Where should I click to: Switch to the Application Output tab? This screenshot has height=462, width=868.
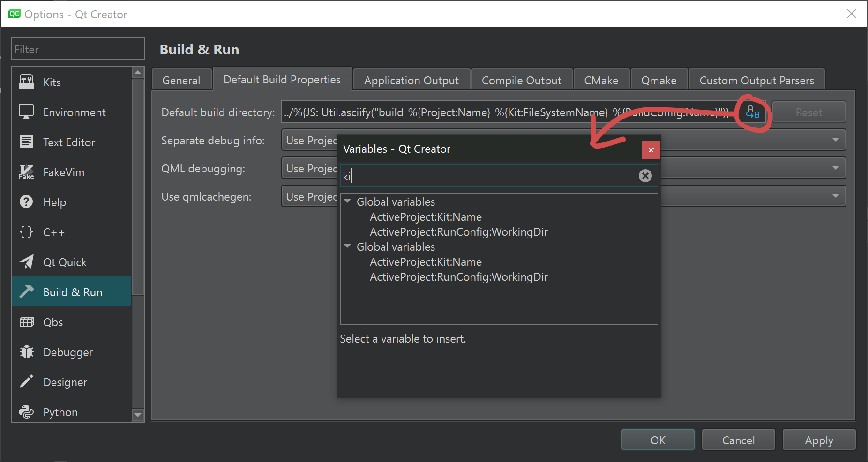[412, 81]
